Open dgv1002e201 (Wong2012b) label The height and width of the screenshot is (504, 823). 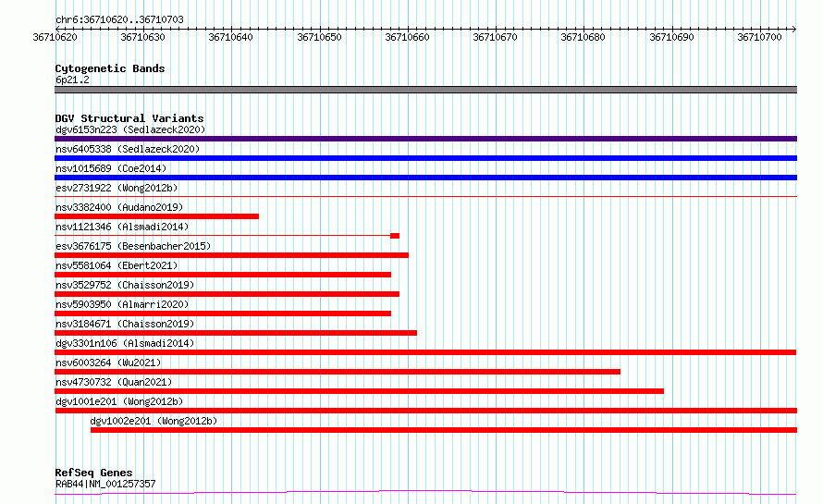click(154, 421)
